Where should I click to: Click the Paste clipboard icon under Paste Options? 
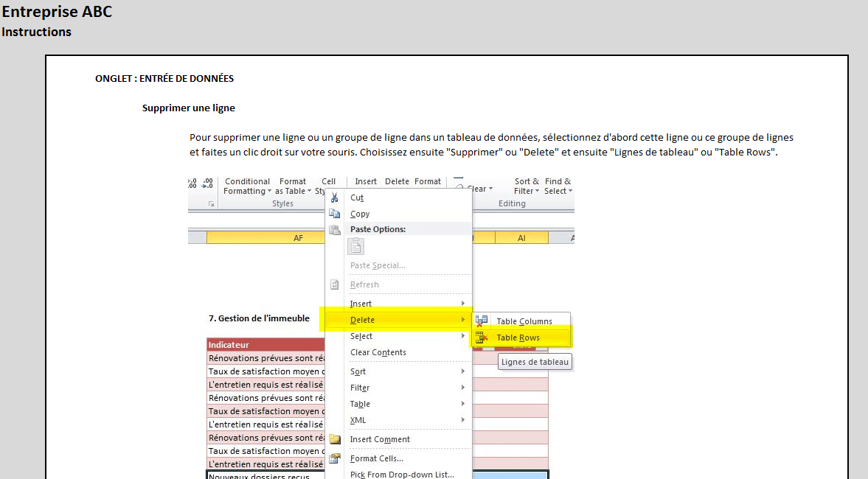(x=356, y=247)
